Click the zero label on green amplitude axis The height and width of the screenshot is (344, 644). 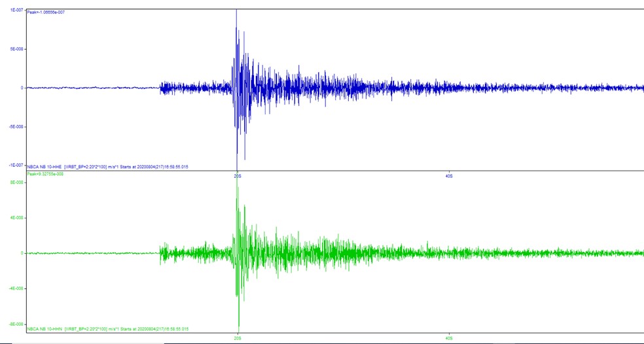coord(22,253)
